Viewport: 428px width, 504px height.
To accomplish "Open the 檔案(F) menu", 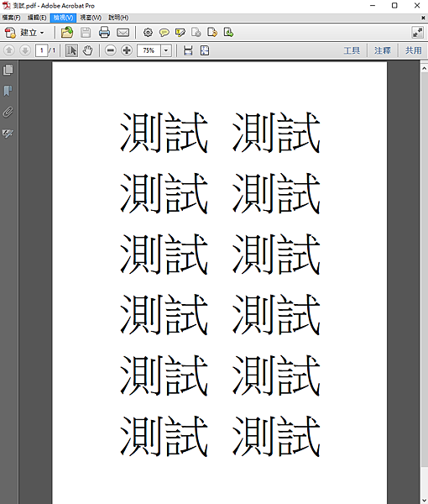I will click(x=11, y=18).
